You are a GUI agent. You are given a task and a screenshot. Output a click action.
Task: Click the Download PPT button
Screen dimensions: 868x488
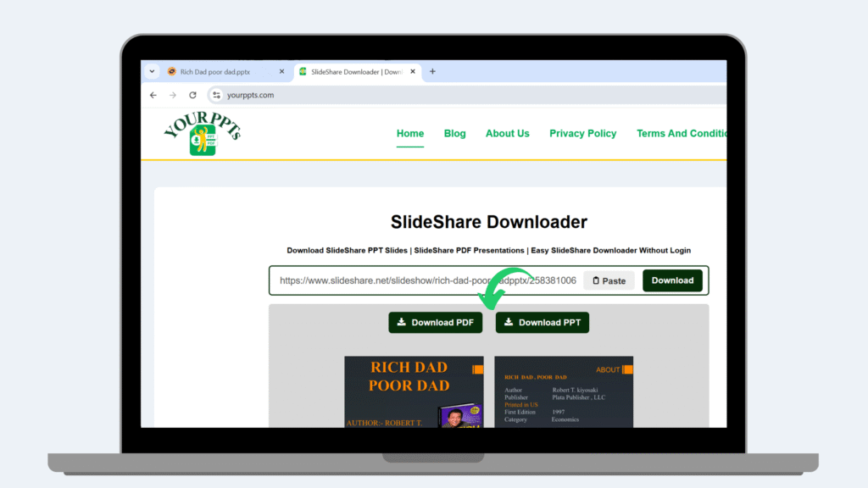coord(542,323)
